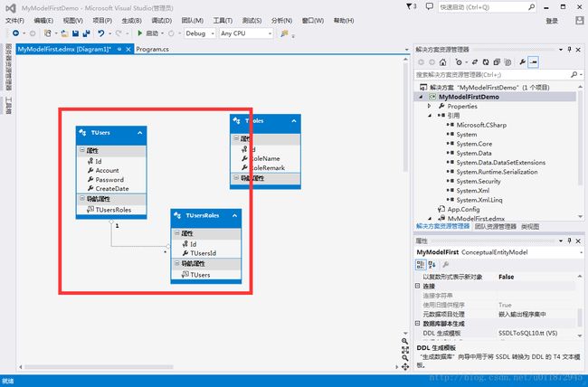Open the feedback speech bubble icon

[x=430, y=6]
